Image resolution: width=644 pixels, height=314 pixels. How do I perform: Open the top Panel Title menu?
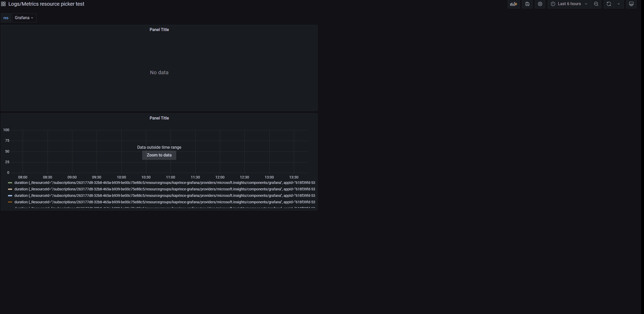(159, 29)
